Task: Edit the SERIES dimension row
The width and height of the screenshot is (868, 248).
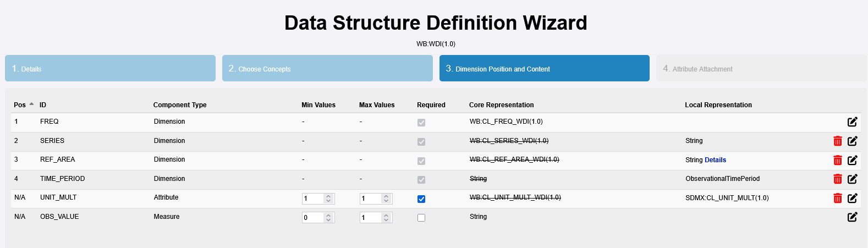Action: (852, 141)
